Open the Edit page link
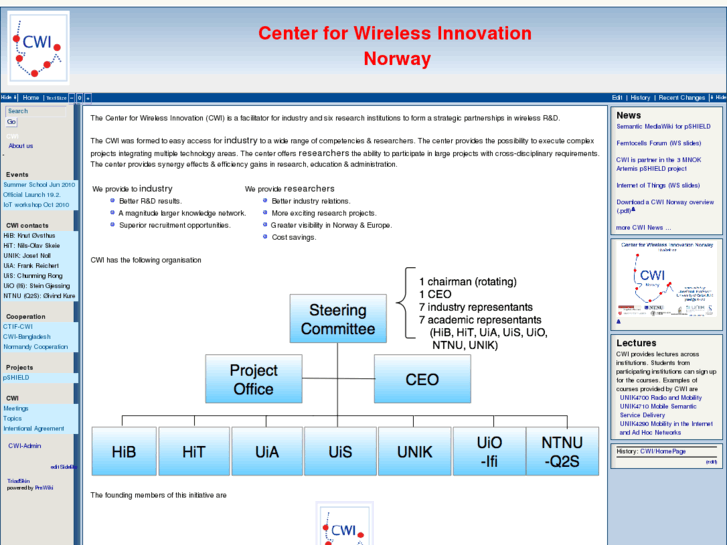The image size is (727, 545). pos(617,97)
